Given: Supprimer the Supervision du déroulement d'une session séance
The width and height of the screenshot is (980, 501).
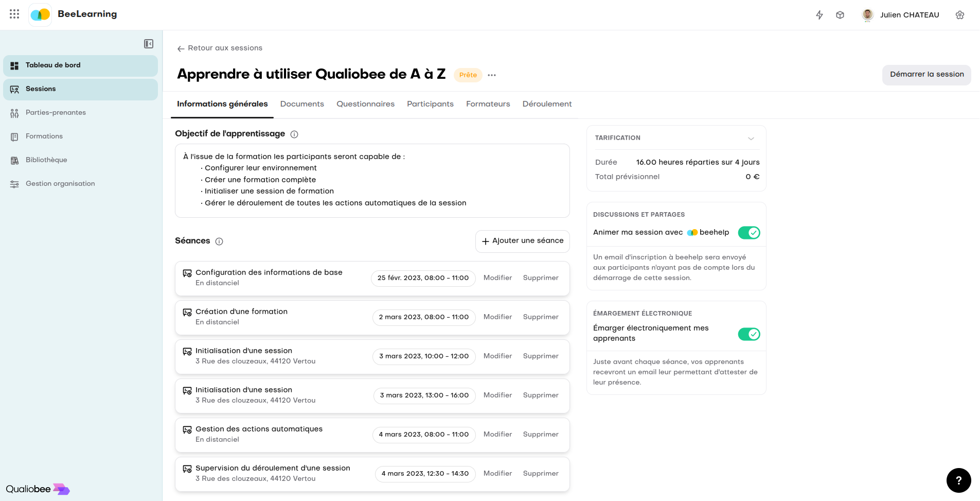Looking at the screenshot, I should coord(541,474).
